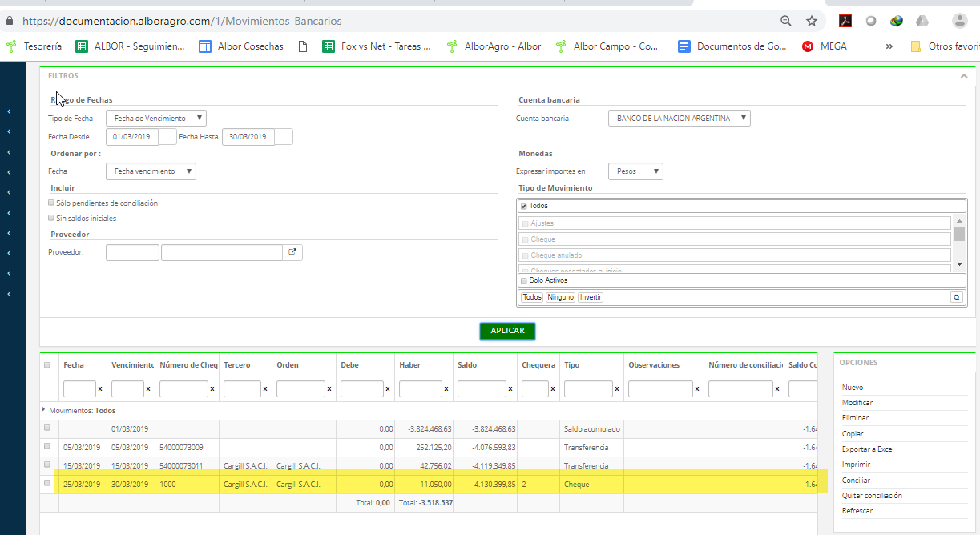
Task: Open the untitled blank-page bookmark
Action: coord(302,46)
